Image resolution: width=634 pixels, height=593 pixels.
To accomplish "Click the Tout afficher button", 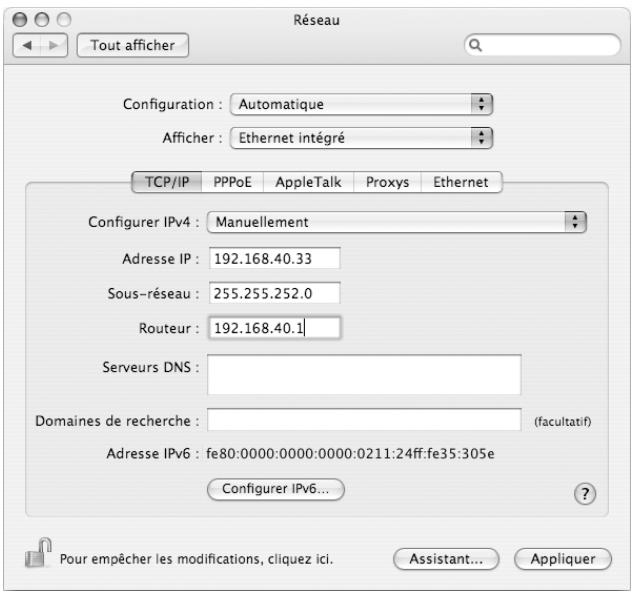I will (x=133, y=45).
